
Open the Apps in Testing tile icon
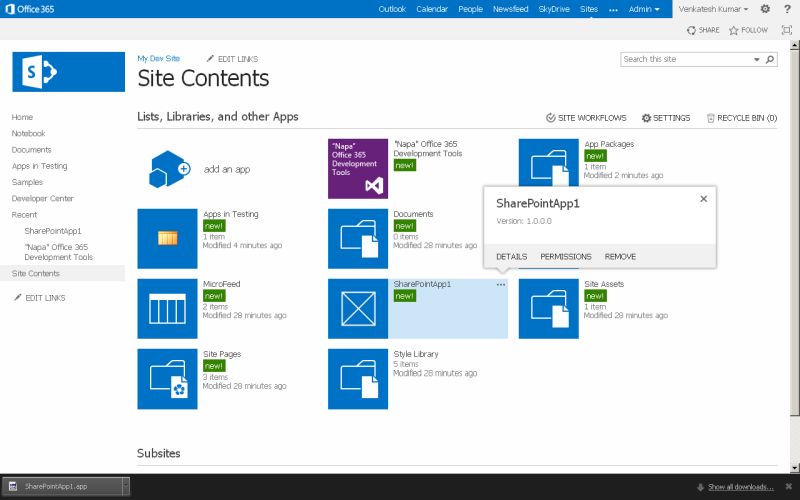(x=167, y=239)
